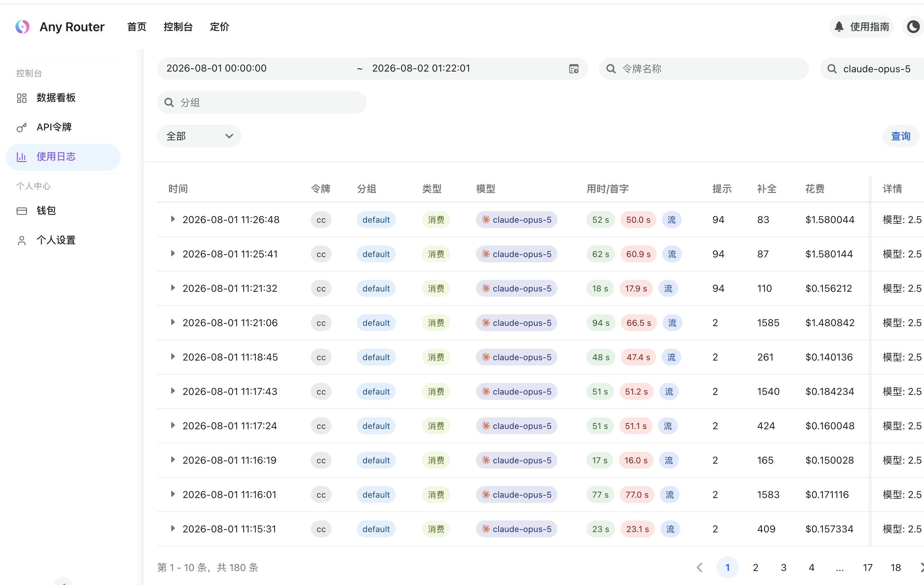This screenshot has height=585, width=924.
Task: Go to previous page arrow in pagination
Action: 699,567
